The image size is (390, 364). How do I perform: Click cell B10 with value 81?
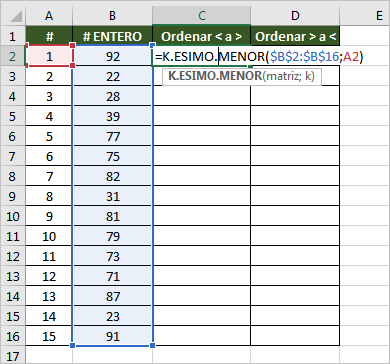coord(113,216)
